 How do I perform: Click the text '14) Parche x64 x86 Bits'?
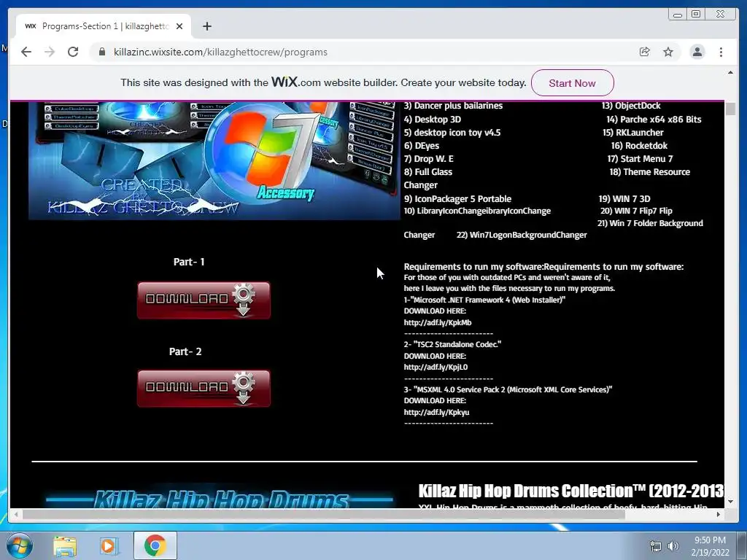click(x=654, y=119)
